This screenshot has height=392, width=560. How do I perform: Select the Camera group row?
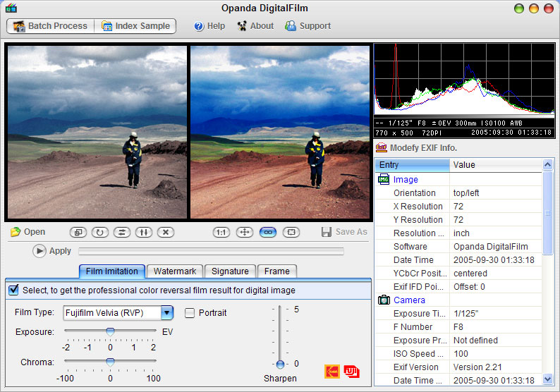point(458,300)
